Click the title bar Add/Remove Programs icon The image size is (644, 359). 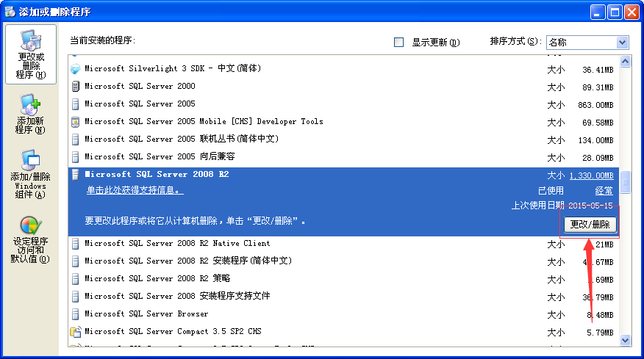10,12
